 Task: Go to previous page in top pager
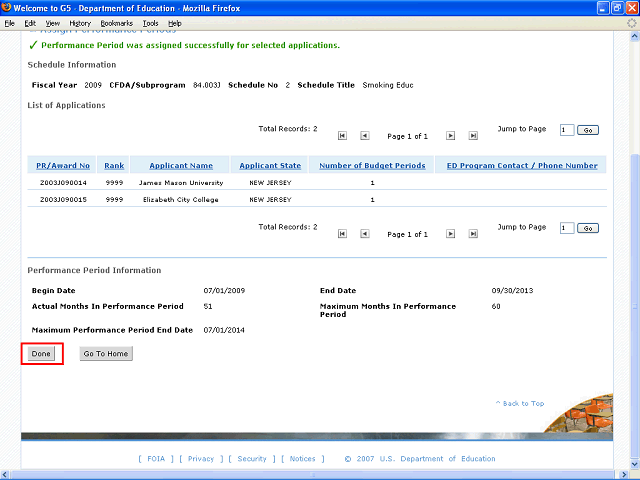(364, 136)
